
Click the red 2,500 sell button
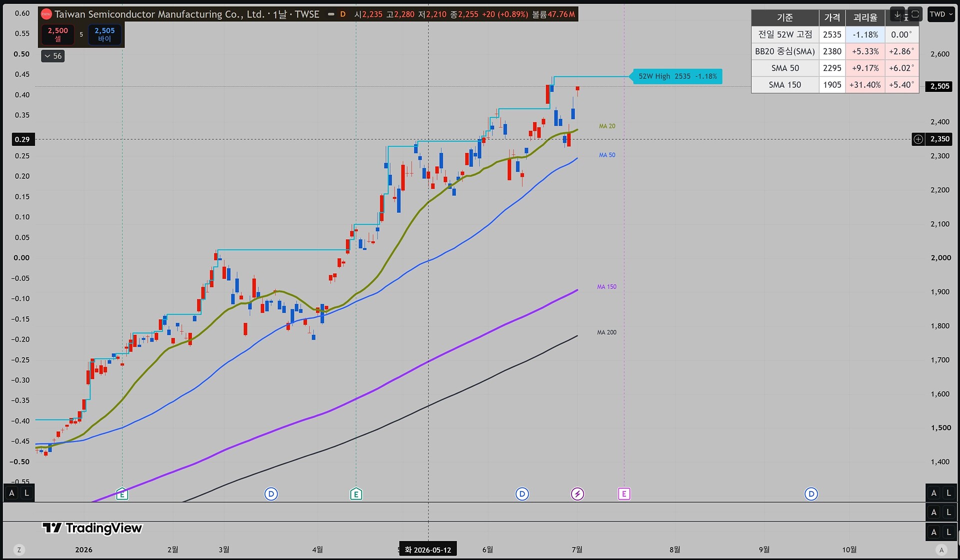tap(58, 34)
